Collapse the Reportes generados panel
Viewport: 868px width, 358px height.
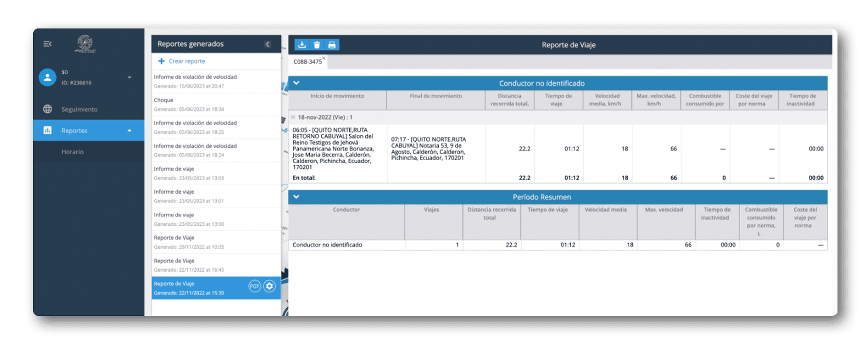click(268, 44)
